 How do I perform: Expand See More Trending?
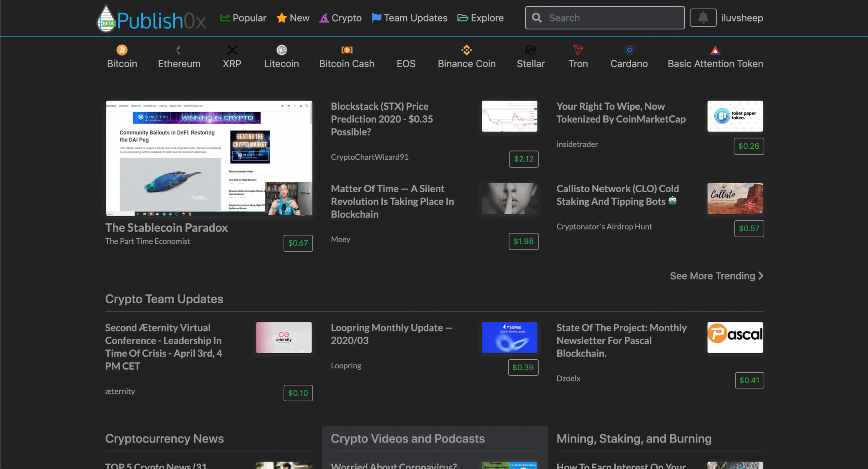717,276
